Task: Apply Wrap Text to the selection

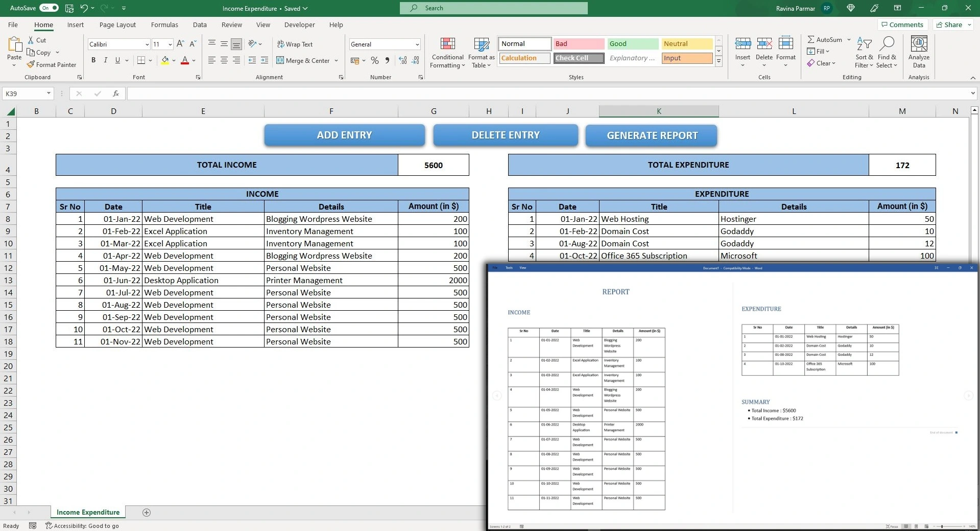Action: 295,44
